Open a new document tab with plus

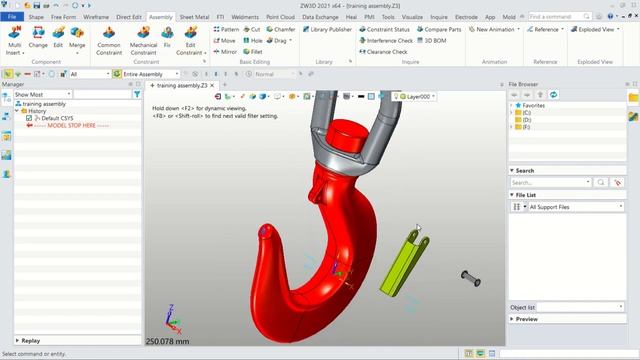[224, 85]
